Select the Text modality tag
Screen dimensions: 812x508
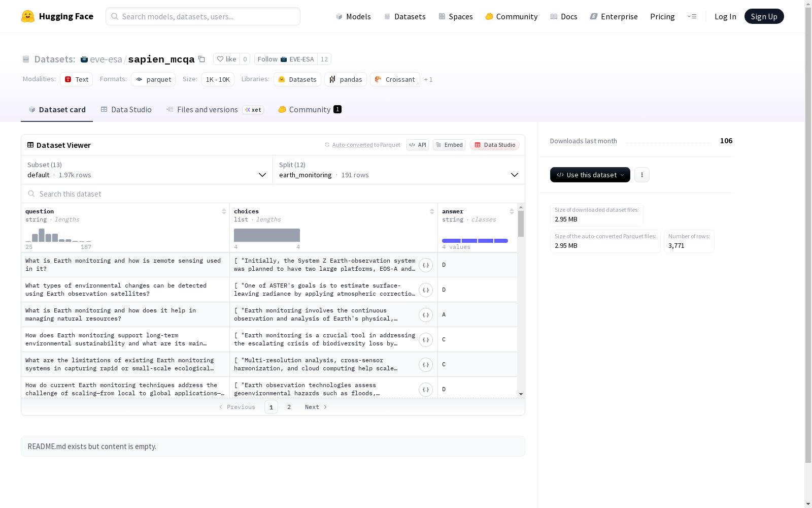(77, 79)
